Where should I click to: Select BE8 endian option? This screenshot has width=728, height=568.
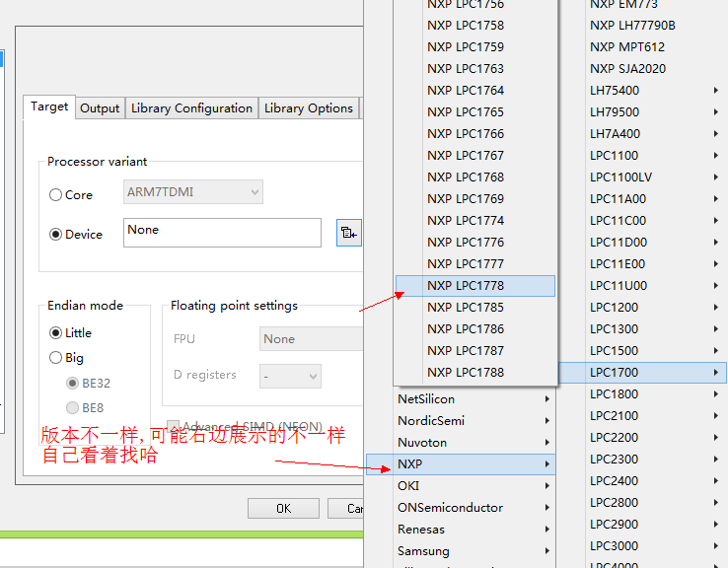[x=72, y=407]
